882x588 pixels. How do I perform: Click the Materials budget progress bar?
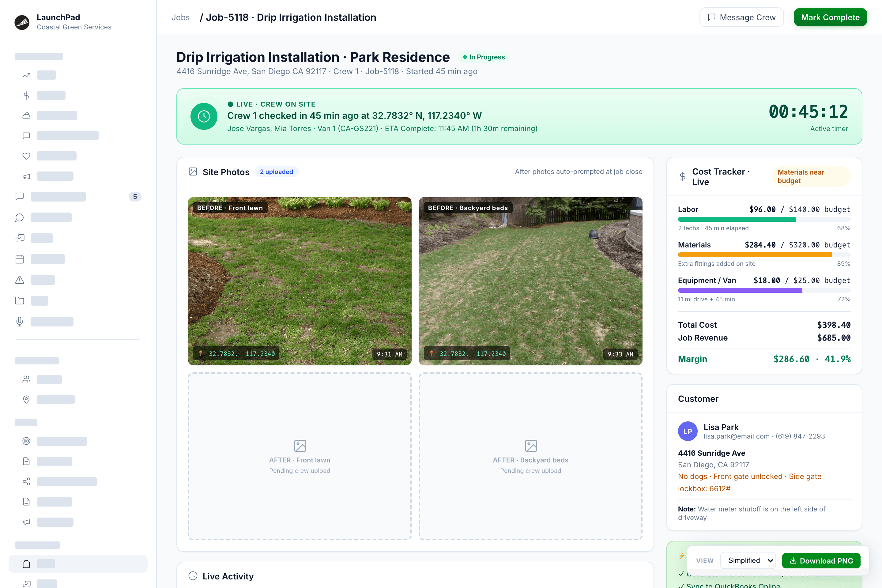764,255
